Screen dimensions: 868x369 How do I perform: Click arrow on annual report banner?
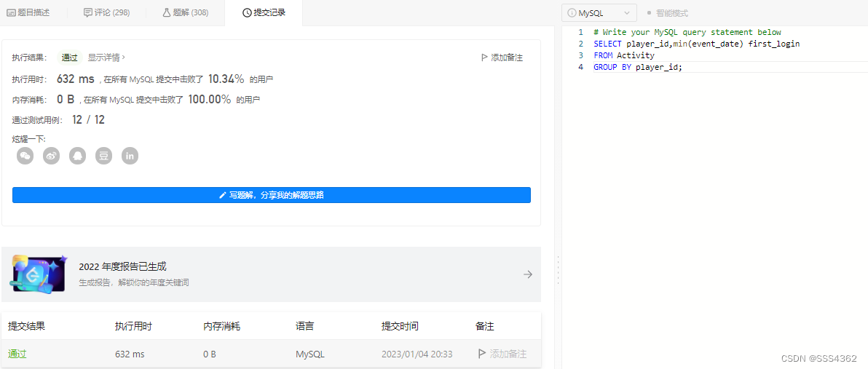528,274
